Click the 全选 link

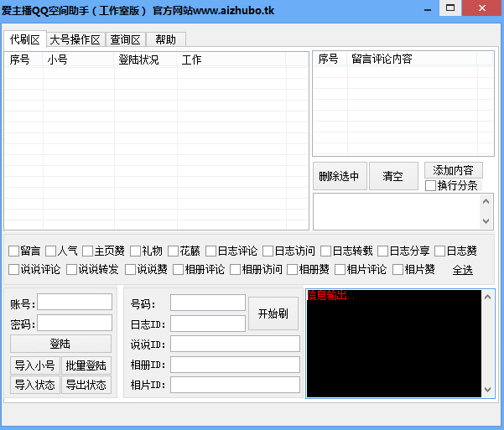tap(462, 270)
